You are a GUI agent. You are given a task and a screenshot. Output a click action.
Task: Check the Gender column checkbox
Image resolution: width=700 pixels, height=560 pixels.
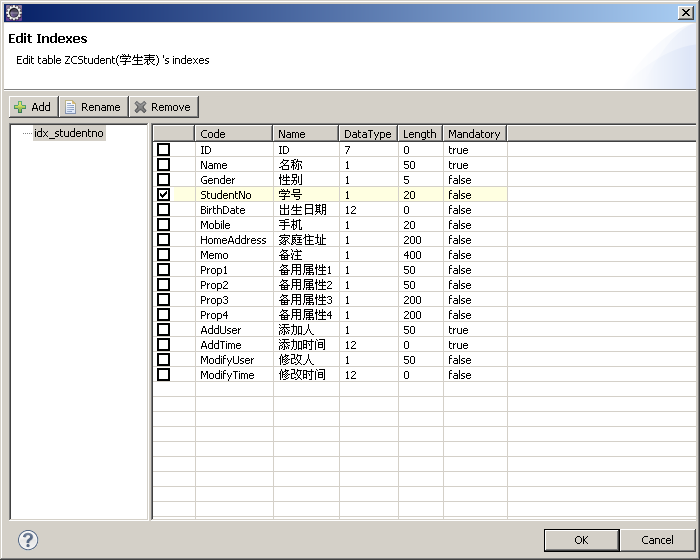tap(164, 180)
